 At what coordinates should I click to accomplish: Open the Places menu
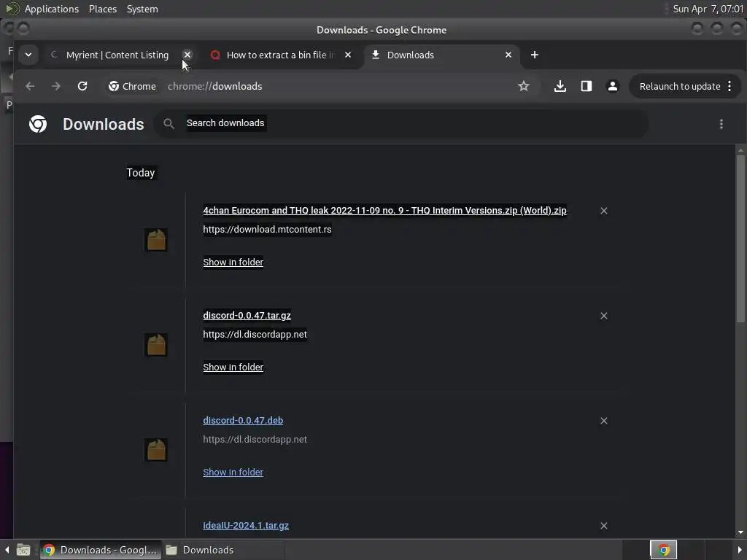(103, 9)
